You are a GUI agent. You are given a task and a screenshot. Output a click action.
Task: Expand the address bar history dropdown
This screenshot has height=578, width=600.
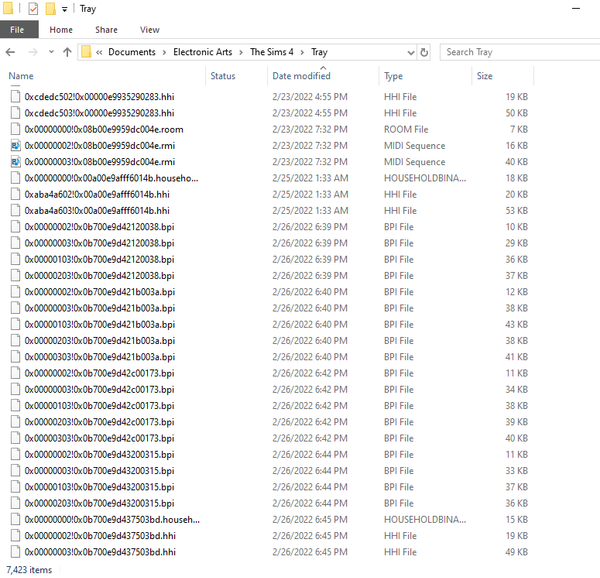click(411, 52)
